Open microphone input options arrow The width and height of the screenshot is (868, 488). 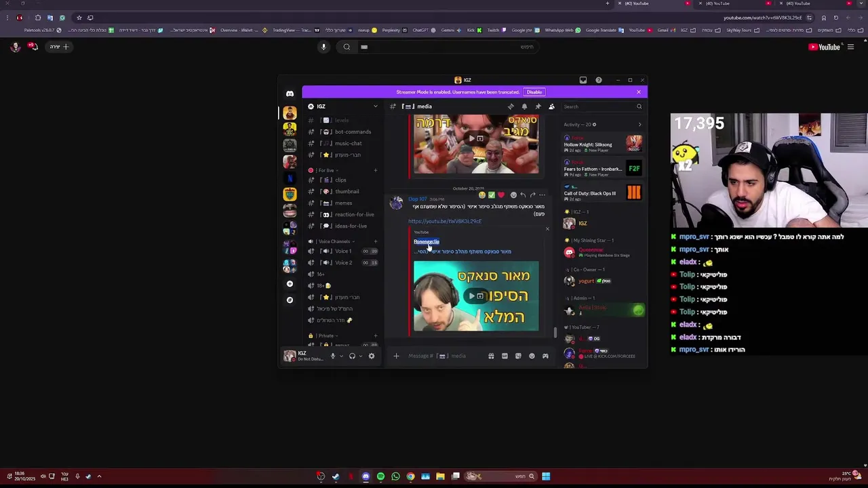[341, 356]
